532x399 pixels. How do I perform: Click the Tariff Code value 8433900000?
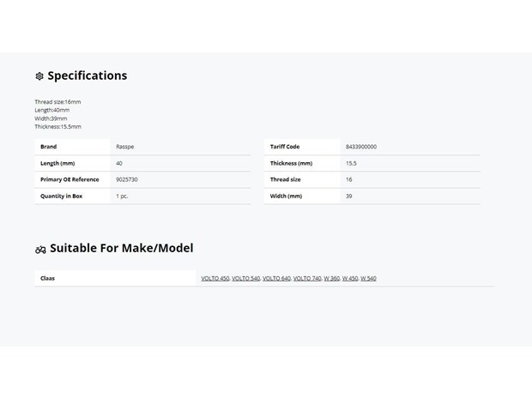pyautogui.click(x=361, y=147)
